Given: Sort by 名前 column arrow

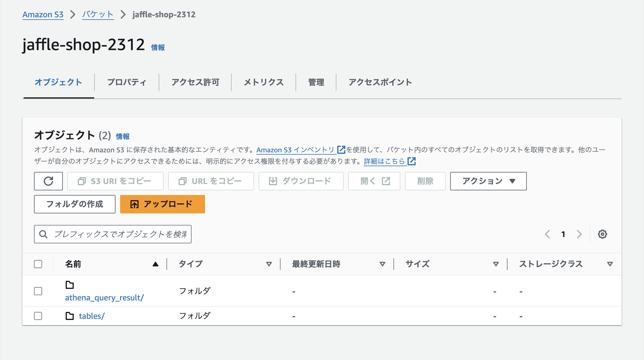Looking at the screenshot, I should click(x=156, y=264).
